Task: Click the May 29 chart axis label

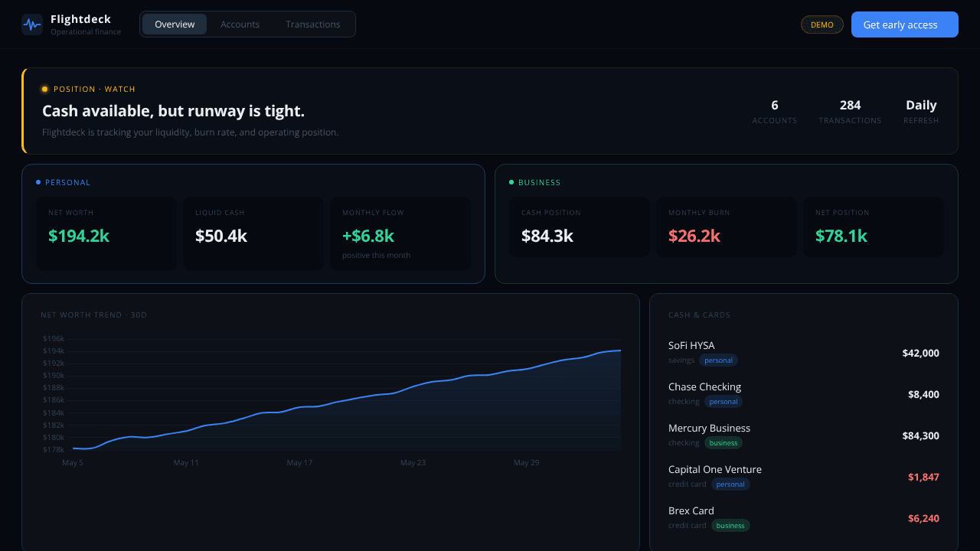Action: pyautogui.click(x=526, y=463)
